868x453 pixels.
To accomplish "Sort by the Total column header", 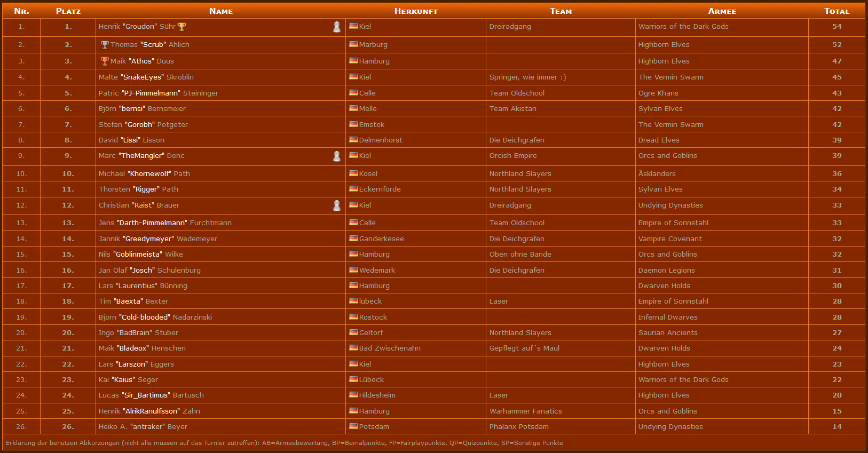I will 837,11.
